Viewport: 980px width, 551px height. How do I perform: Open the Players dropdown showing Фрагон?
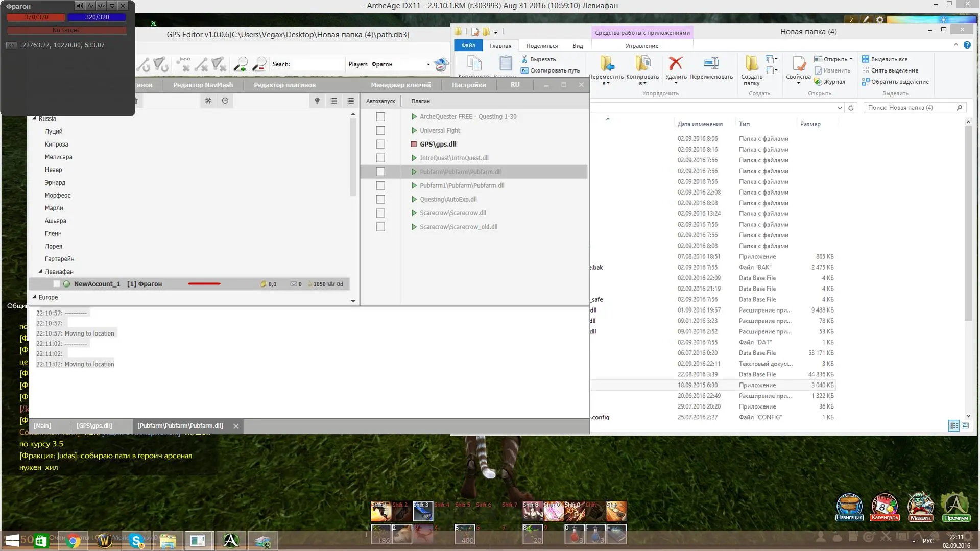coord(428,64)
